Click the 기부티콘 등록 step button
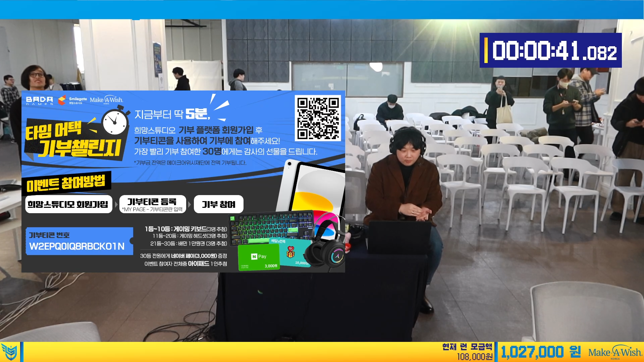Viewport: 644px width, 362px height. pos(153,204)
